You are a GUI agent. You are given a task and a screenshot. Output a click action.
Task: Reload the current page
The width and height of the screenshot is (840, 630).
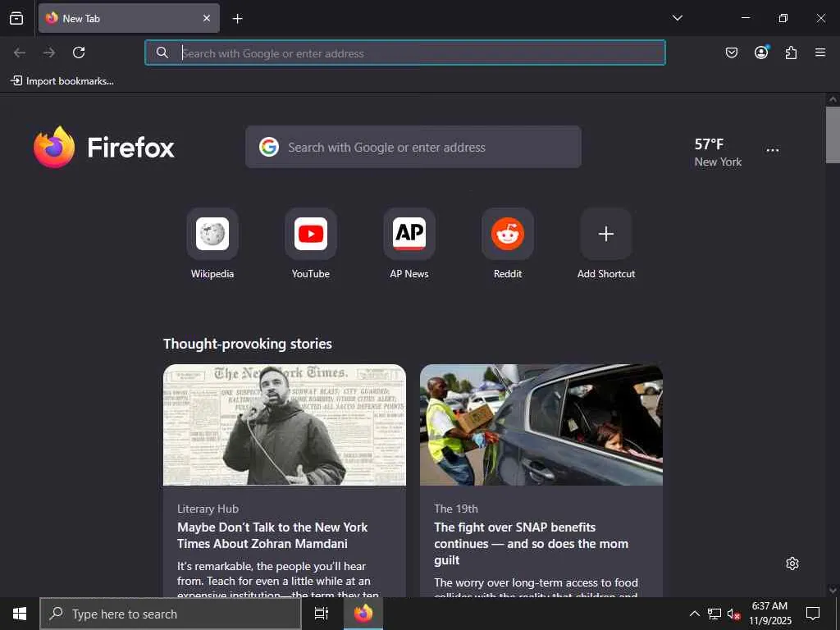pyautogui.click(x=79, y=52)
